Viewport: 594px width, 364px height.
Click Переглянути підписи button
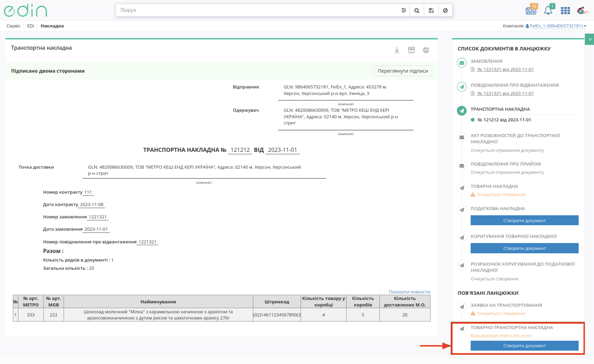point(403,71)
